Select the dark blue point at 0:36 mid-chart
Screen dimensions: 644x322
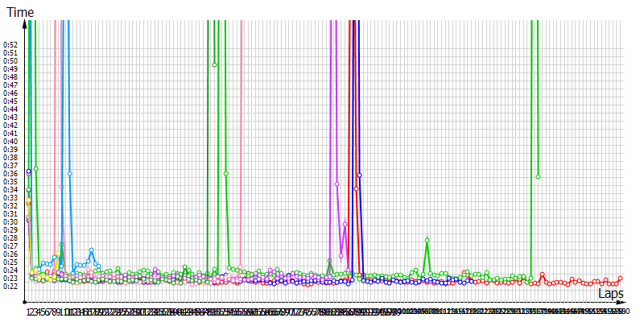click(x=360, y=175)
